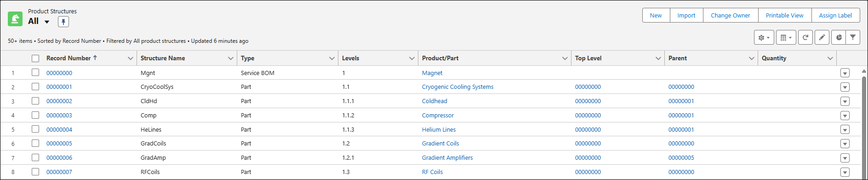Open Levels column menu

(412, 58)
